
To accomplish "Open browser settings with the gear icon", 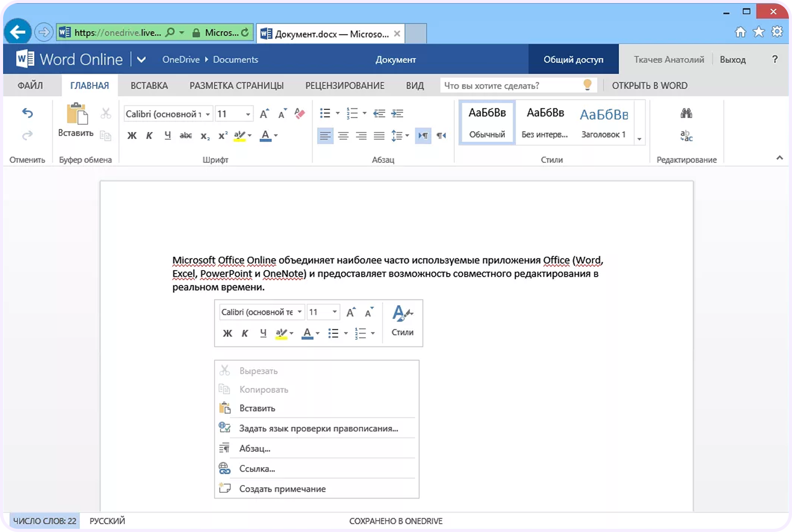I will (x=777, y=32).
